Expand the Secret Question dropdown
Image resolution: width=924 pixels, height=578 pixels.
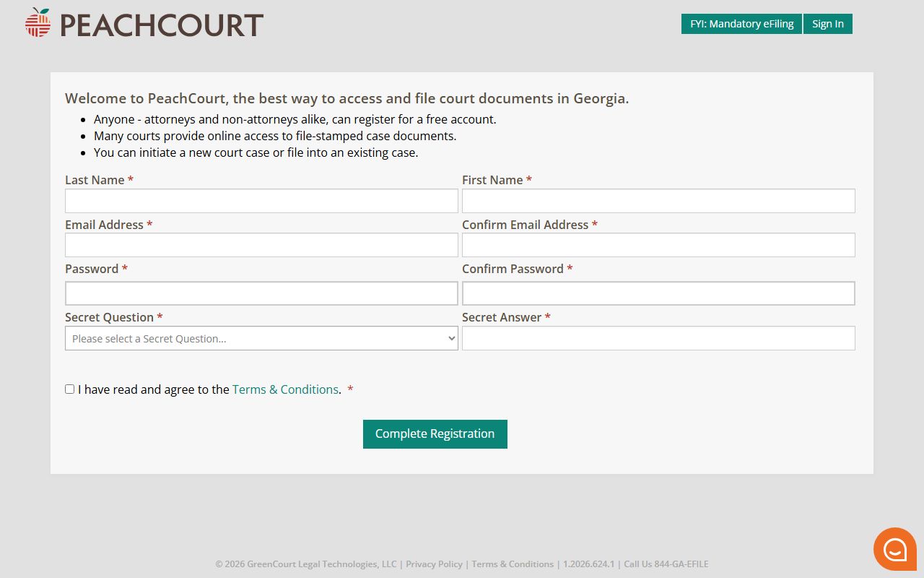[261, 338]
